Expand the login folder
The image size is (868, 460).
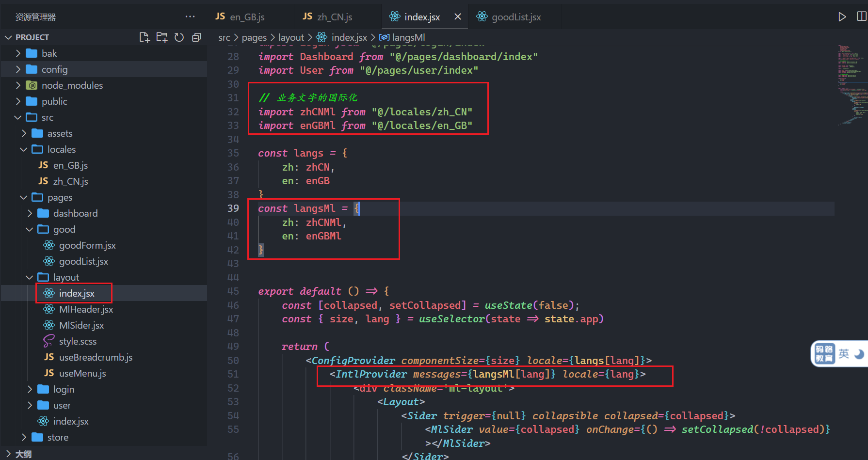30,389
